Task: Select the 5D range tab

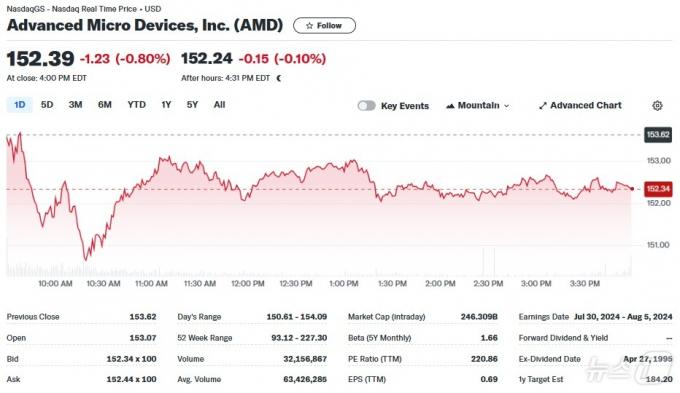Action: click(47, 105)
